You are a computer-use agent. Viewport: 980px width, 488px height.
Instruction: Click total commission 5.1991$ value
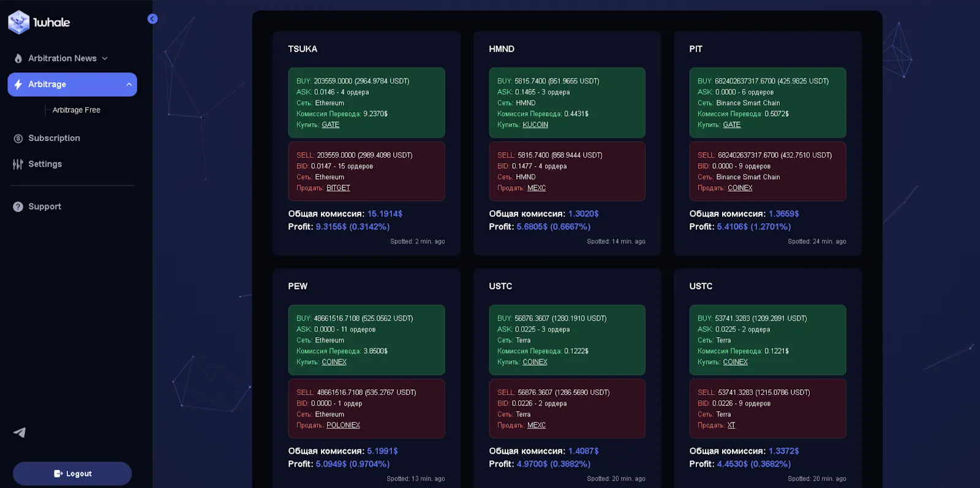coord(382,451)
